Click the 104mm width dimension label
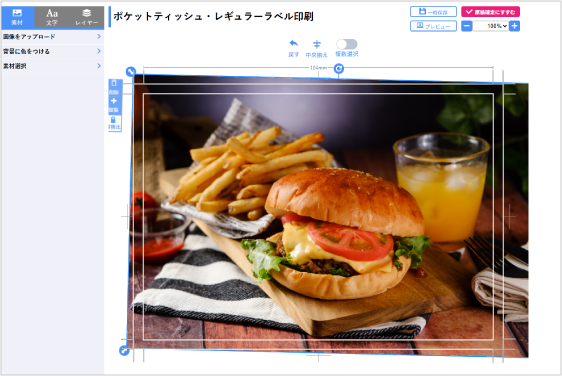 pyautogui.click(x=318, y=67)
